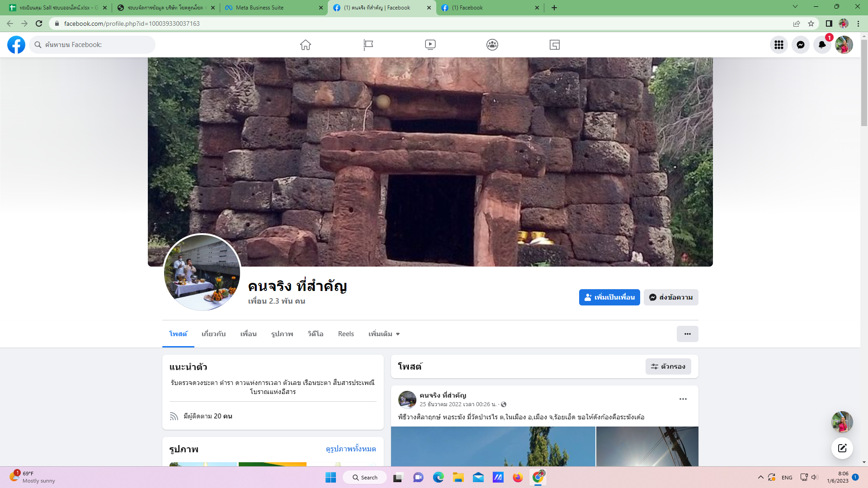Viewport: 868px width, 488px height.
Task: Open the post options three-dots menu
Action: click(x=683, y=399)
